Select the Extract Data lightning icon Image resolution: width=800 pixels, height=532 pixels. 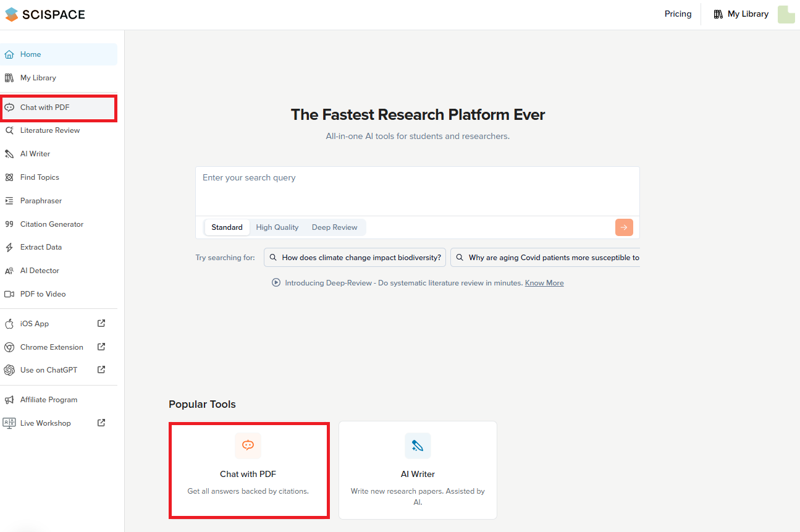point(9,247)
